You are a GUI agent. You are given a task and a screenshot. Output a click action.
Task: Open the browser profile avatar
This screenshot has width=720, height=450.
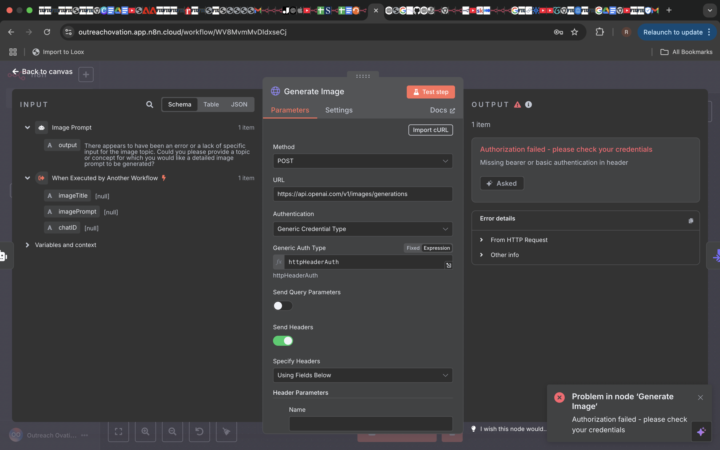[626, 32]
